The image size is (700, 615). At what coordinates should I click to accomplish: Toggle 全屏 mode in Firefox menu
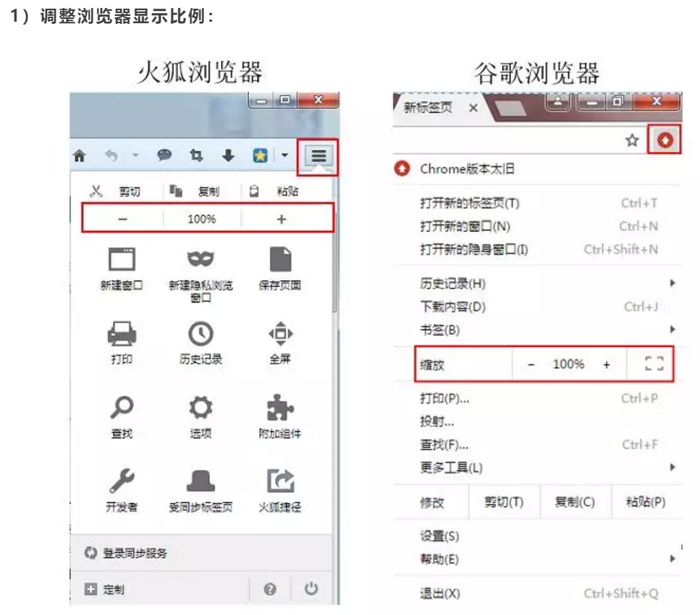point(280,334)
